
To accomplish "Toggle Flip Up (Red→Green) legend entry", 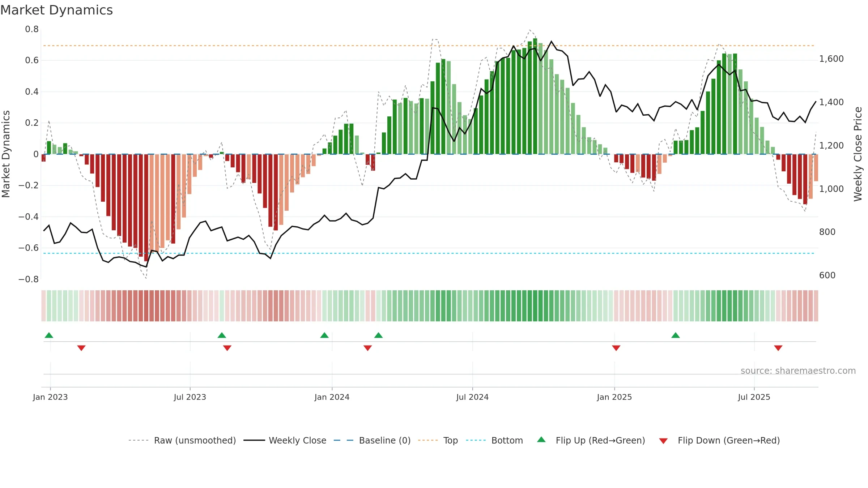I will (591, 440).
